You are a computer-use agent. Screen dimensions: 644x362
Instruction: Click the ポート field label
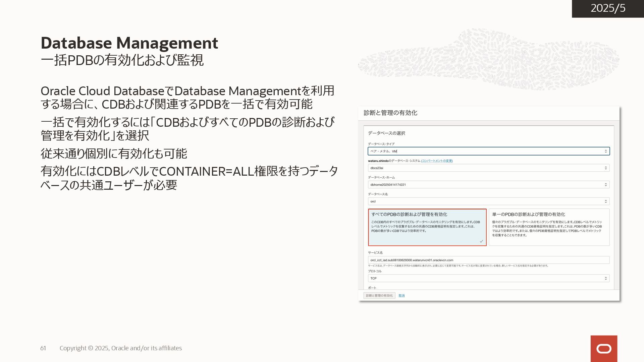pyautogui.click(x=372, y=288)
